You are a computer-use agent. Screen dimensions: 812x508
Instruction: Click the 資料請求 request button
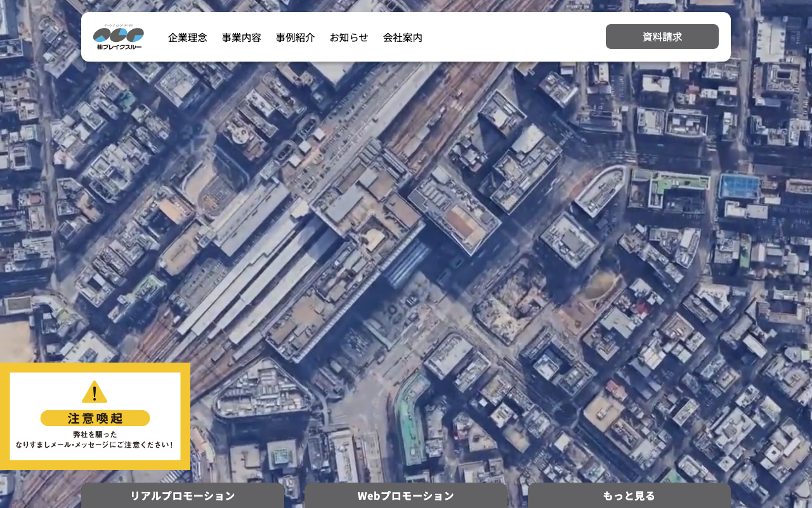pyautogui.click(x=662, y=37)
